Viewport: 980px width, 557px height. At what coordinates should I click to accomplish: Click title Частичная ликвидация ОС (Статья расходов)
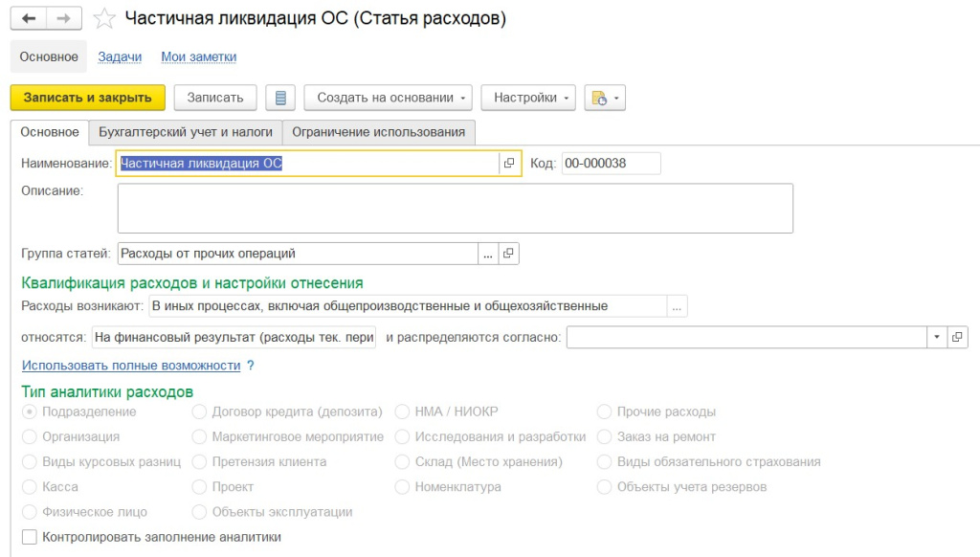tap(316, 18)
